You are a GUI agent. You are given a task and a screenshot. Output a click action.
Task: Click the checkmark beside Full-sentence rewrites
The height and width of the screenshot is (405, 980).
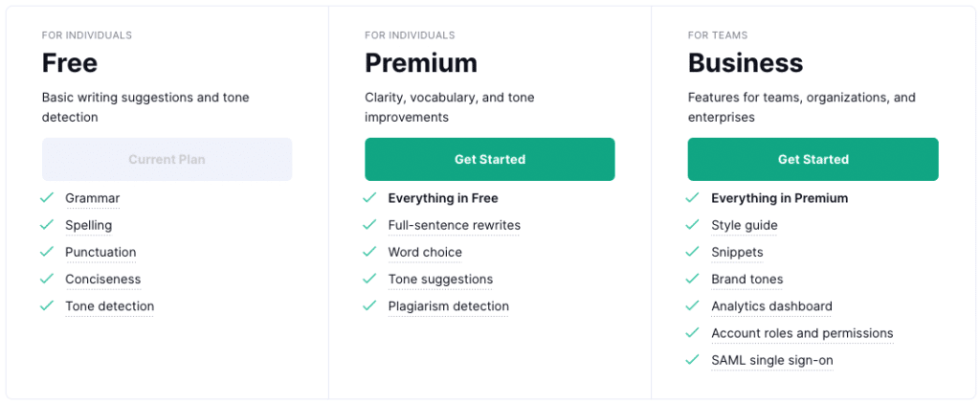pos(369,224)
